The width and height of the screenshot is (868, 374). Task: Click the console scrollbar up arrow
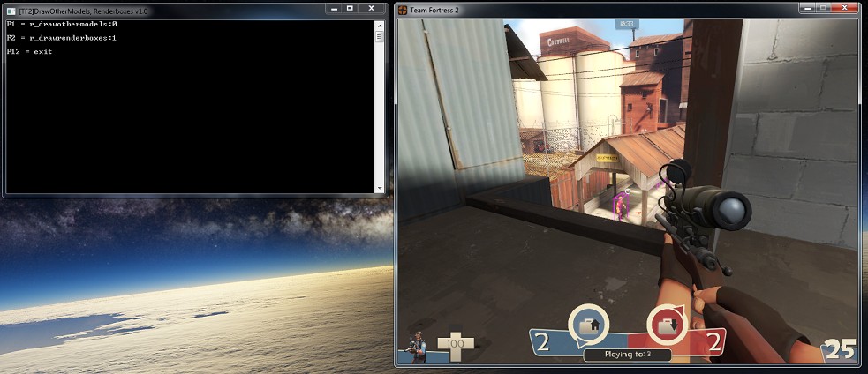click(x=379, y=26)
